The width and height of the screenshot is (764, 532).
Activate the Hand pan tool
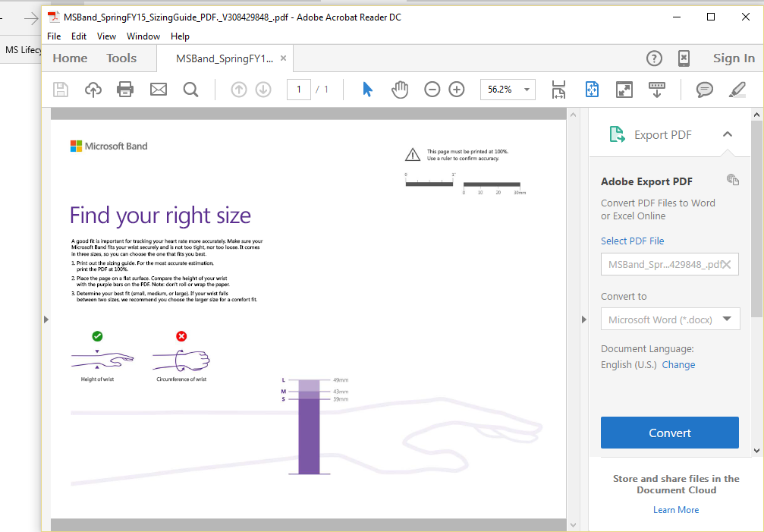400,90
